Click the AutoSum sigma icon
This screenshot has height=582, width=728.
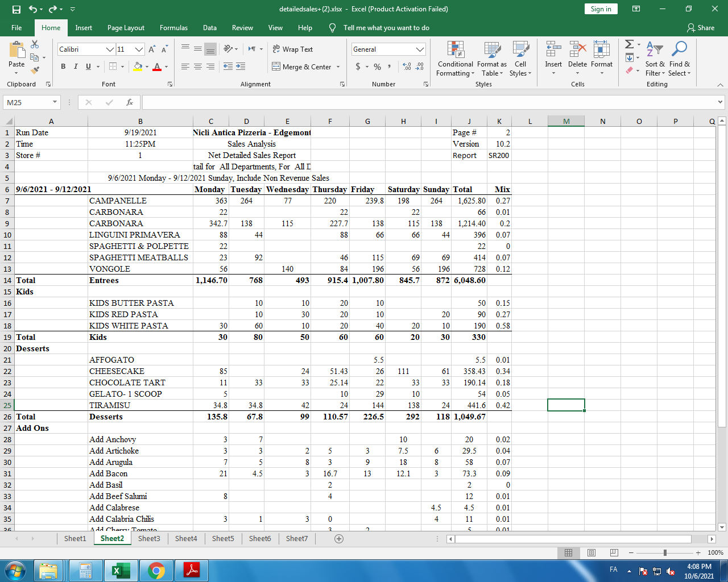[x=629, y=44]
